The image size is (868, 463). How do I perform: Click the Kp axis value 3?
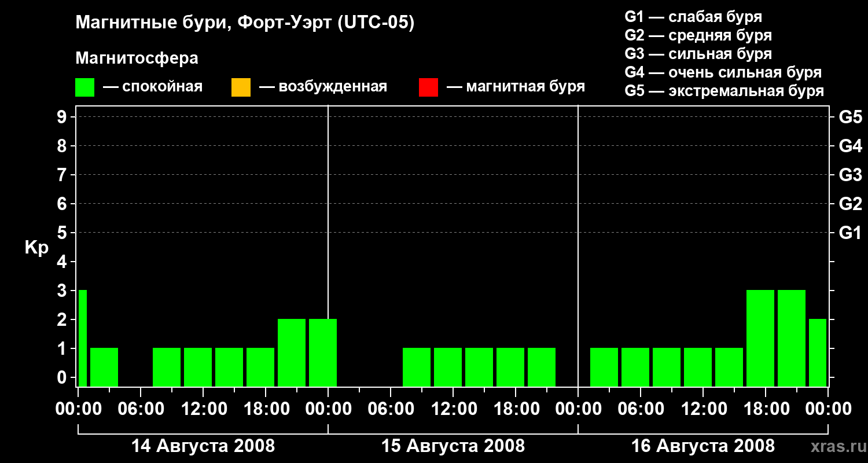pos(62,291)
